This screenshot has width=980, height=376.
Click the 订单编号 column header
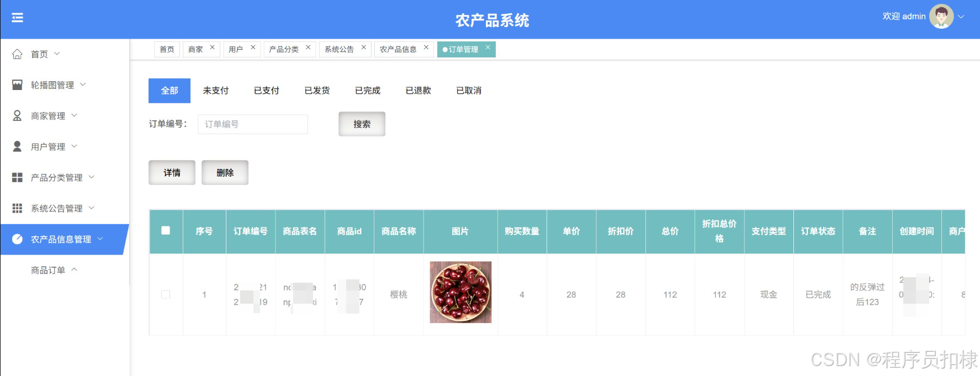click(x=251, y=231)
